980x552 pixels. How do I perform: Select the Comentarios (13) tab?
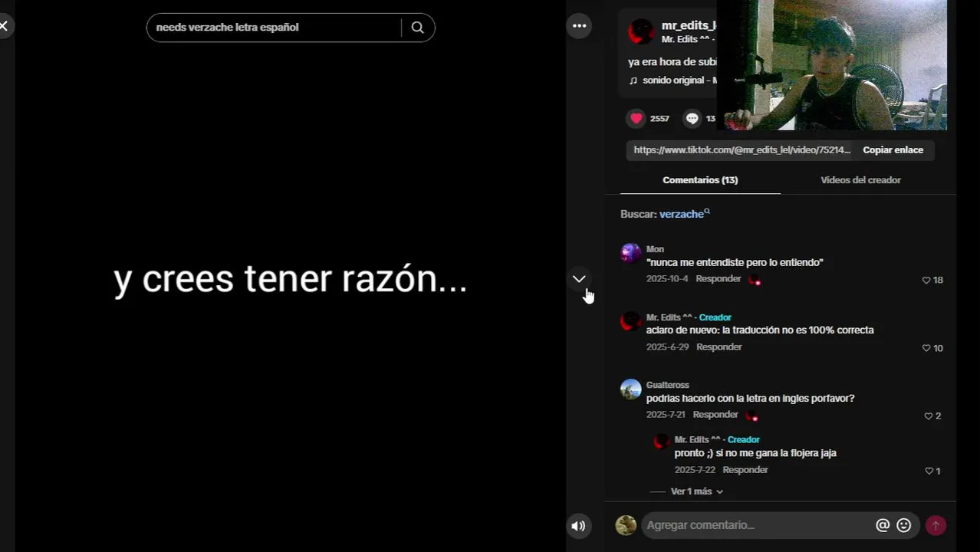coord(700,180)
